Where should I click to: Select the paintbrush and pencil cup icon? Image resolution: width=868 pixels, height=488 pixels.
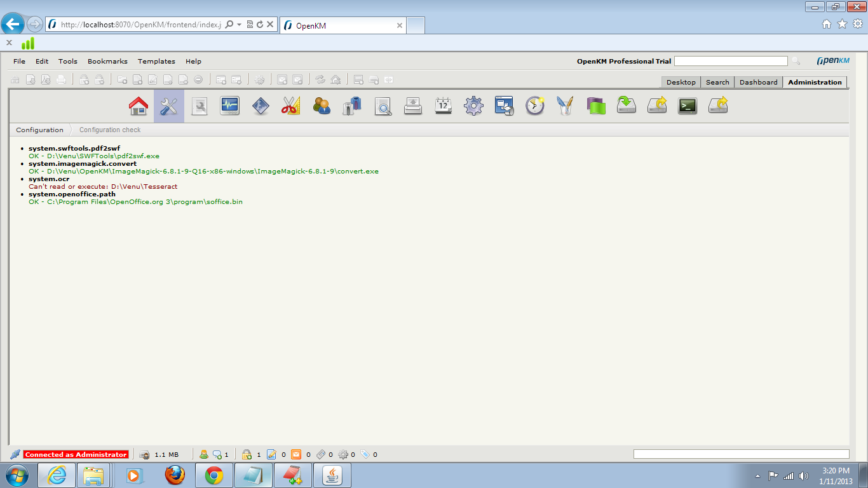click(x=565, y=105)
